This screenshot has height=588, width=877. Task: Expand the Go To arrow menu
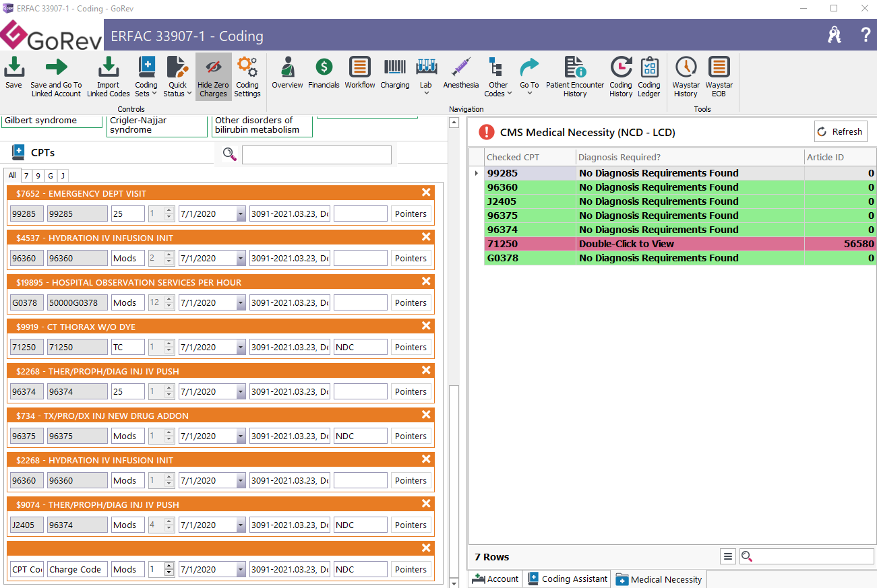coord(529,76)
